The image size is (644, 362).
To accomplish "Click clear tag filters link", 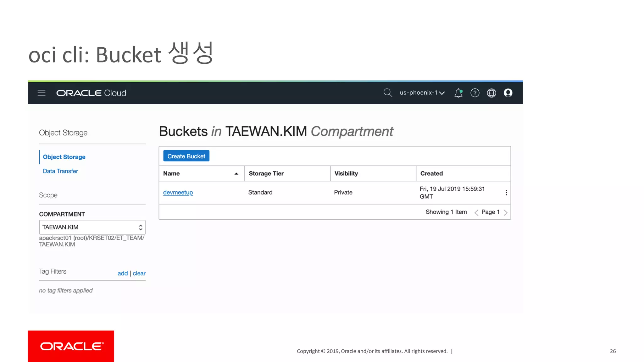I will coord(139,273).
